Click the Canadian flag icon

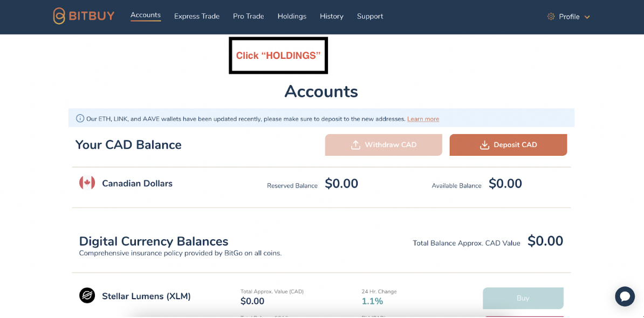(87, 183)
